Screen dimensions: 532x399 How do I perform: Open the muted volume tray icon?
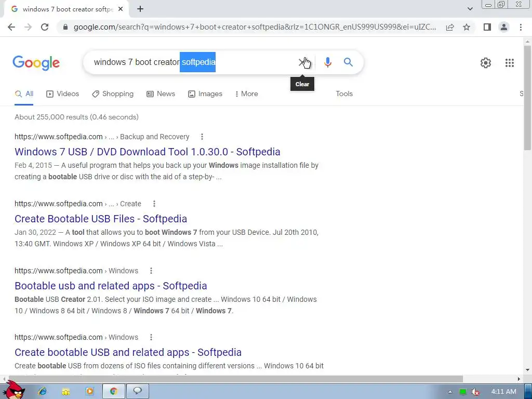pyautogui.click(x=475, y=392)
